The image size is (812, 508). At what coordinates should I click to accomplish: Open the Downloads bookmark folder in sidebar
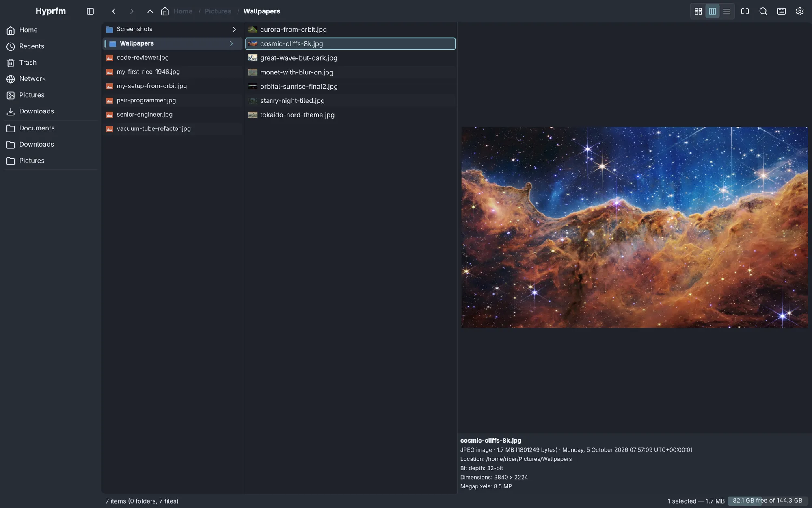click(51, 145)
